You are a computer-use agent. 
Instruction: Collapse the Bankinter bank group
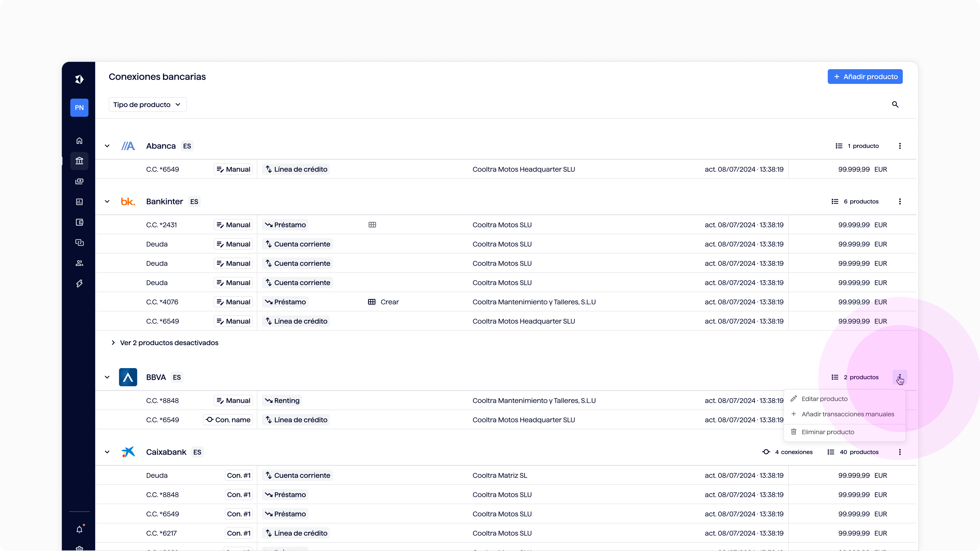coord(107,202)
